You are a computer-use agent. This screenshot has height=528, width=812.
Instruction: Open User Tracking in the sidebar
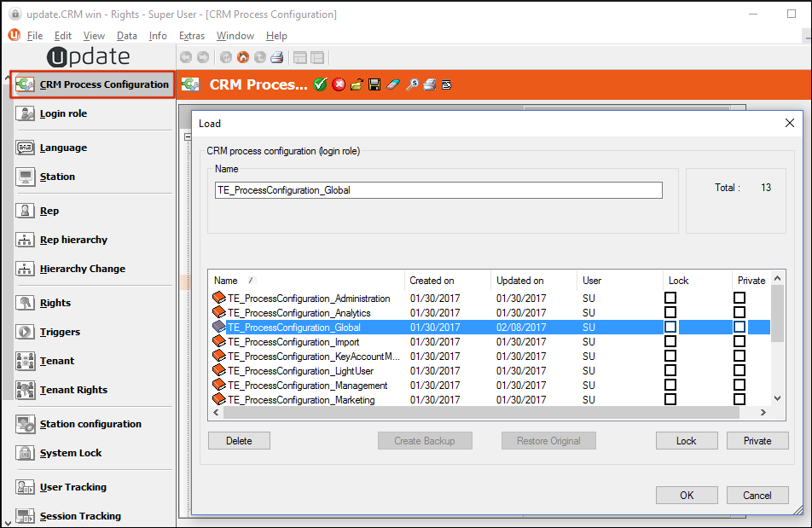[x=73, y=487]
